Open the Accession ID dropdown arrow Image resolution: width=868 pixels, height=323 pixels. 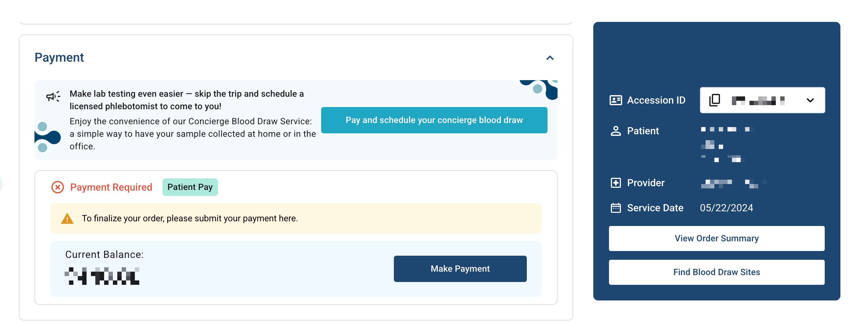(810, 100)
